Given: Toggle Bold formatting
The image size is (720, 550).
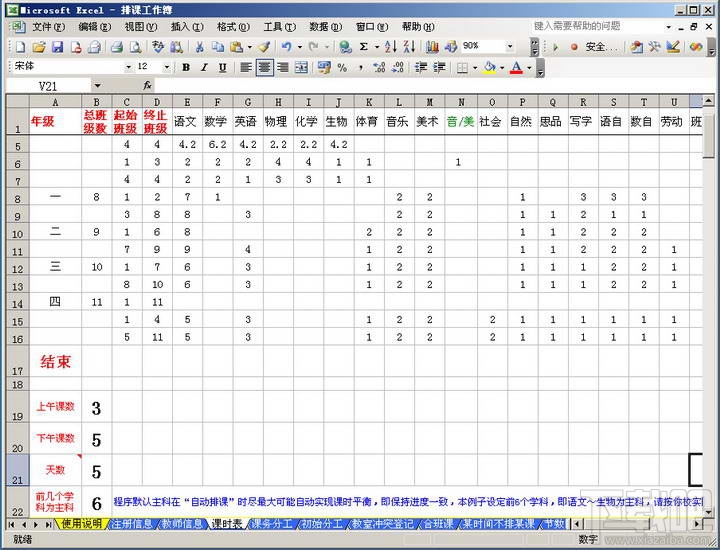Looking at the screenshot, I should tap(186, 68).
